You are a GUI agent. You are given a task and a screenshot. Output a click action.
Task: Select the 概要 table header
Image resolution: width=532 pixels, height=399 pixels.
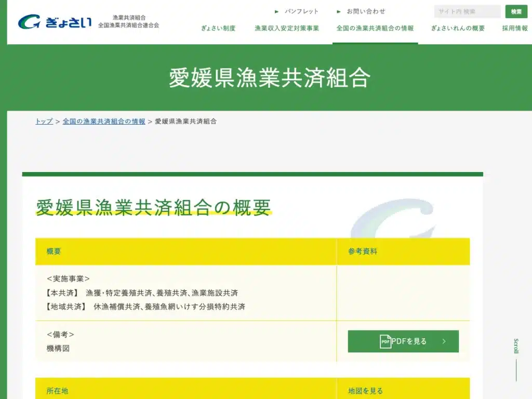[54, 251]
